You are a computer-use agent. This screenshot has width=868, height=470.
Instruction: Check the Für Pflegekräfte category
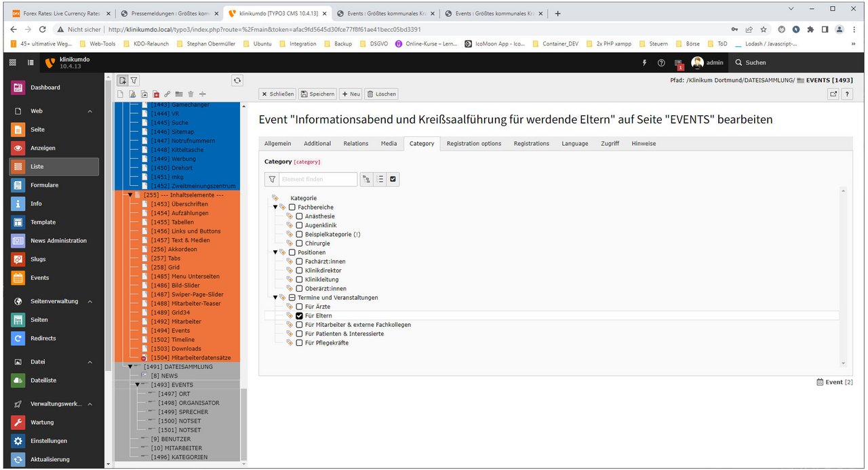coord(299,343)
